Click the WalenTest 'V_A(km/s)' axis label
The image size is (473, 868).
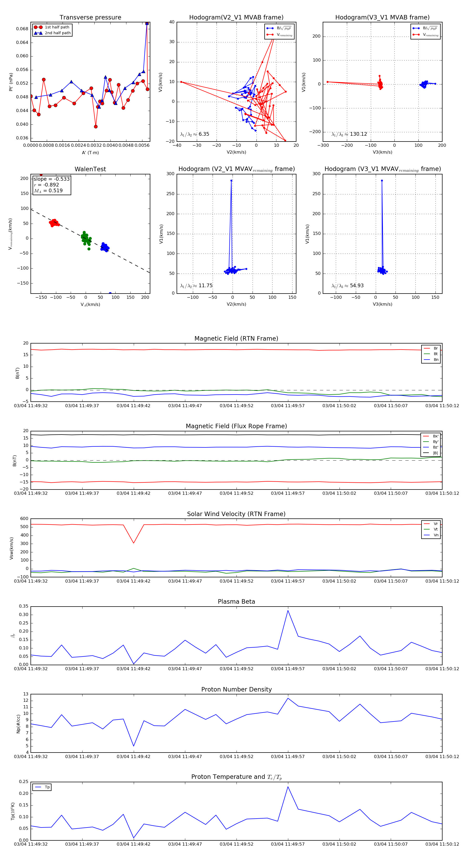click(x=90, y=305)
